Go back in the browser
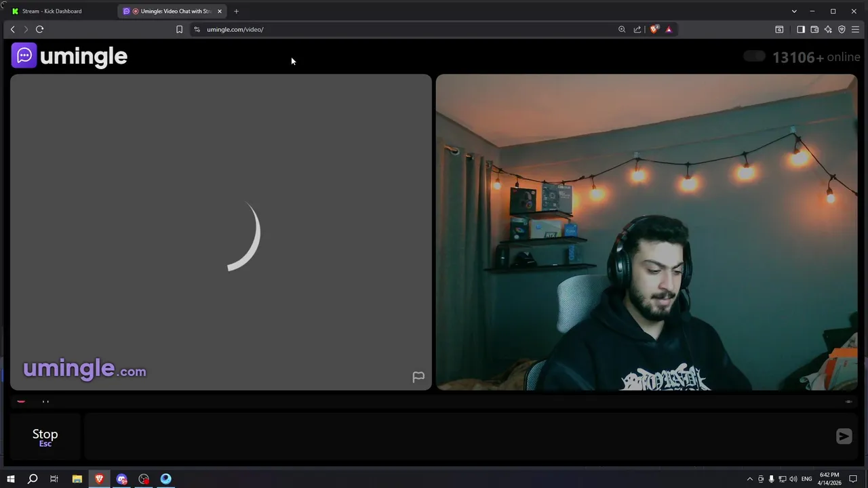Viewport: 868px width, 488px height. coord(12,29)
